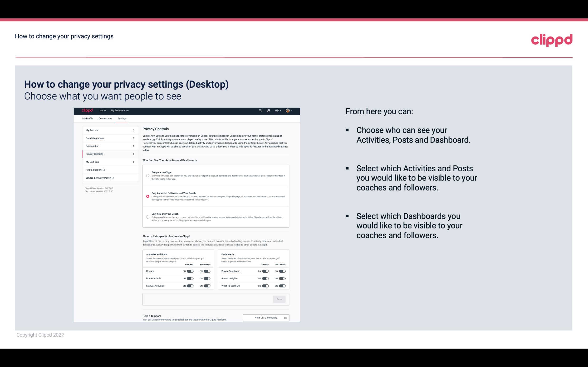Click the Save button on Privacy Controls
The width and height of the screenshot is (588, 367).
[279, 299]
